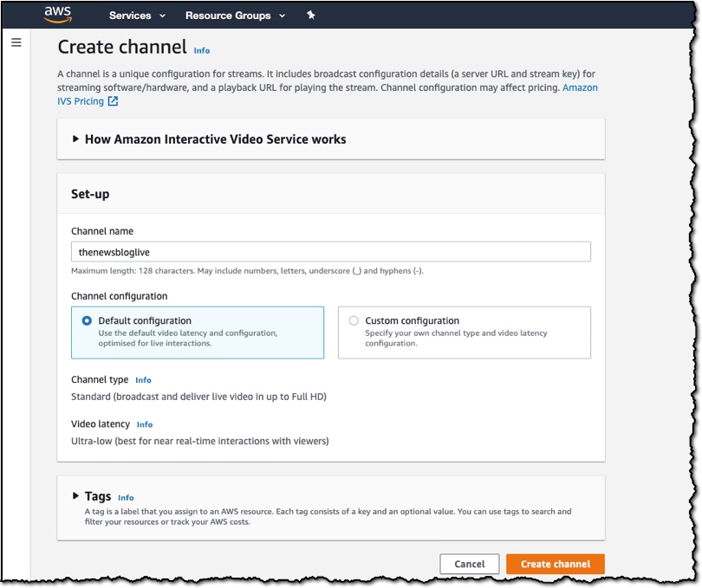Open the Services menu
Image resolution: width=702 pixels, height=588 pixels.
click(137, 16)
